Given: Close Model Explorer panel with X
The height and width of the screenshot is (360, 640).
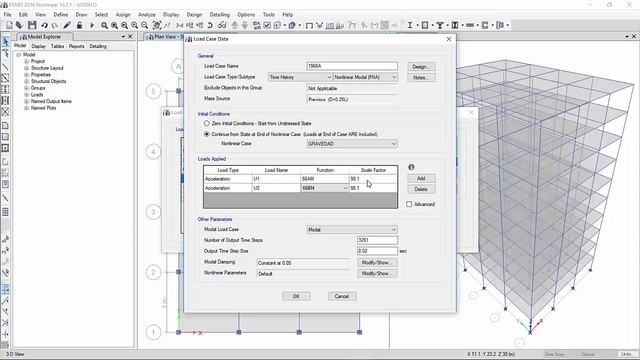Looking at the screenshot, I should click(x=130, y=36).
